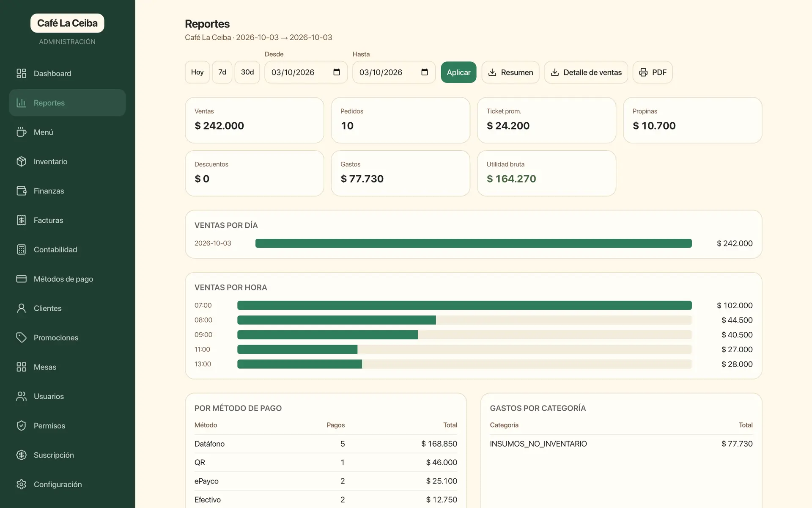Open the Dashboard menu item
Screen dimensions: 812x508
coord(67,73)
